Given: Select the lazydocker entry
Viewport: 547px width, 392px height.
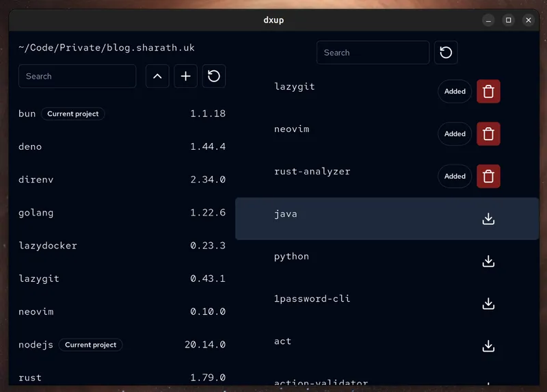Looking at the screenshot, I should click(48, 246).
